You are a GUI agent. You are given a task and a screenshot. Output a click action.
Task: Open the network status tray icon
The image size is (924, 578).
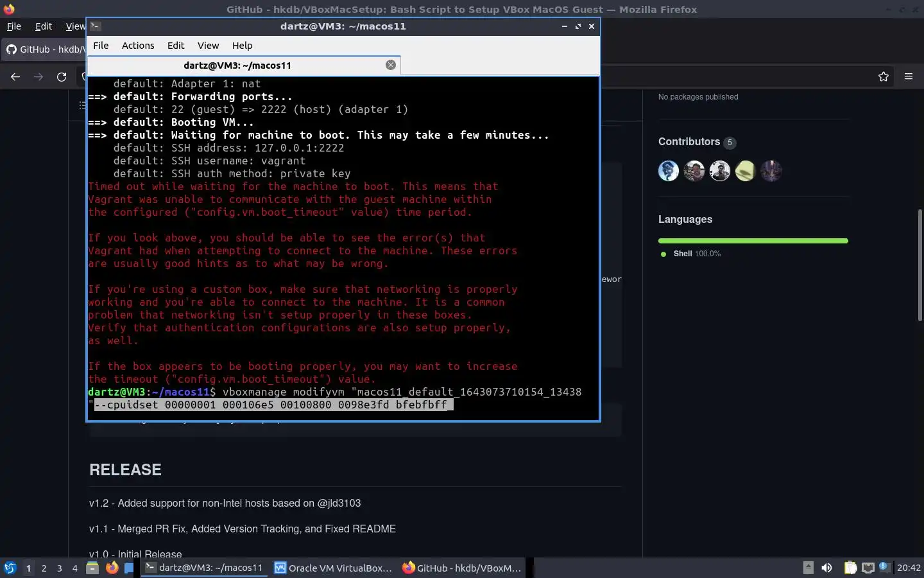868,568
